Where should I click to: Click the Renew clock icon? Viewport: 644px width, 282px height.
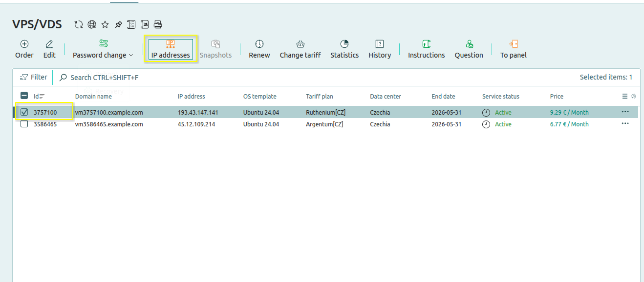(259, 44)
